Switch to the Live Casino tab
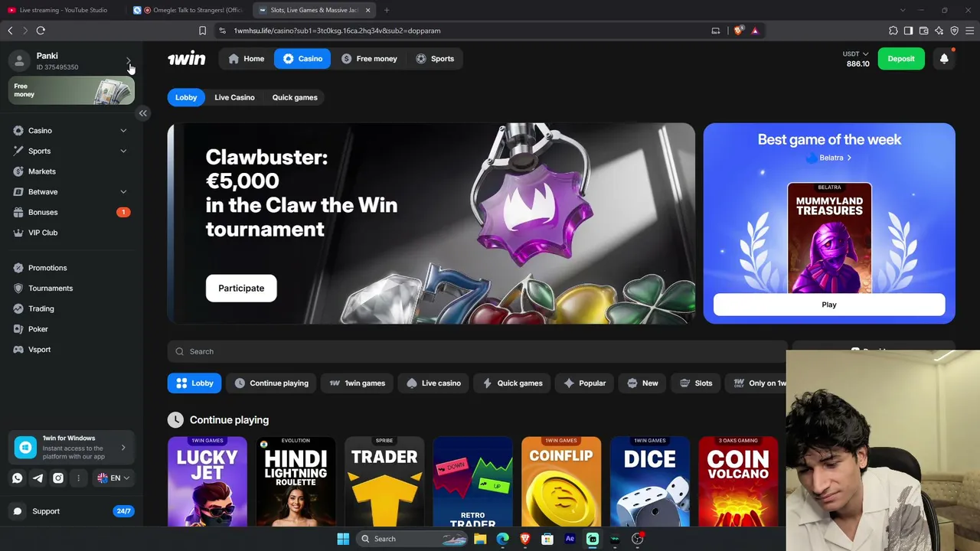 tap(234, 97)
